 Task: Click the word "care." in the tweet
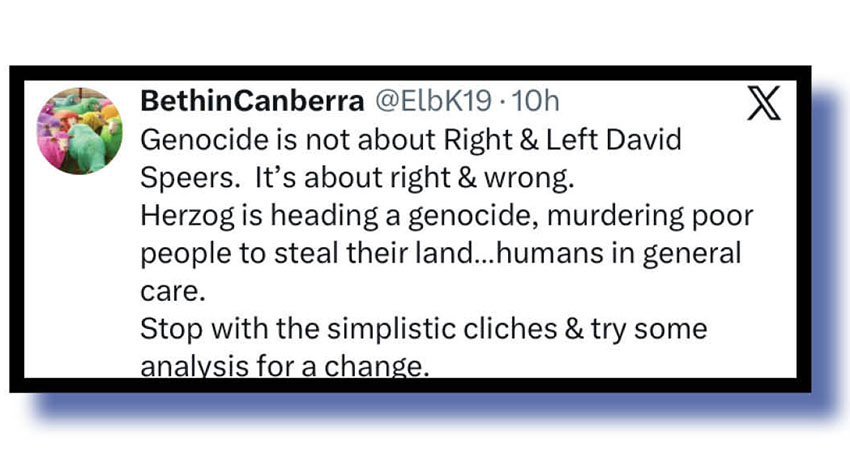(166, 290)
